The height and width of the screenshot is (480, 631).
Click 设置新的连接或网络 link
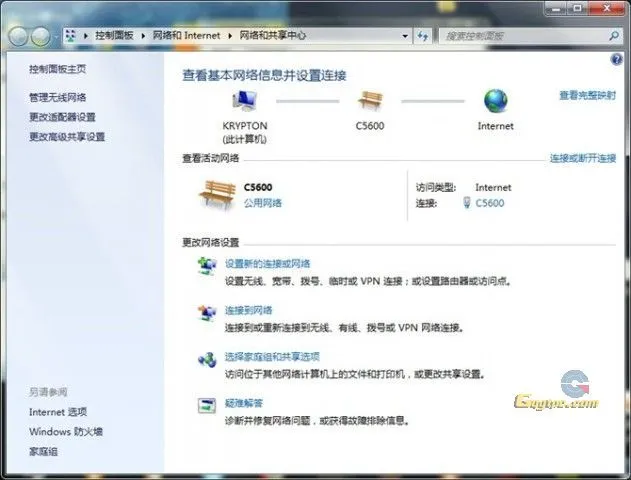click(267, 264)
